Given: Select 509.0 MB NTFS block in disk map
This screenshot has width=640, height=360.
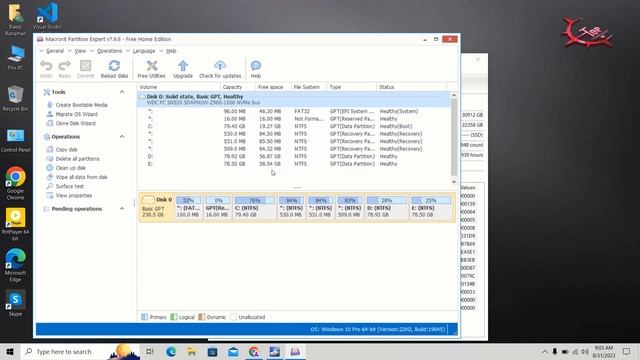Looking at the screenshot, I should (x=349, y=207).
